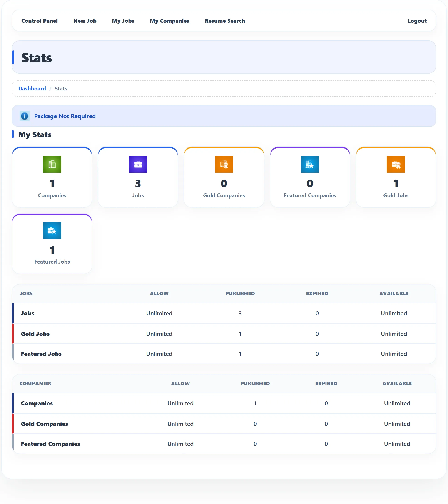Go to the Dashboard breadcrumb link
Viewport: 448px width, 504px height.
tap(32, 89)
